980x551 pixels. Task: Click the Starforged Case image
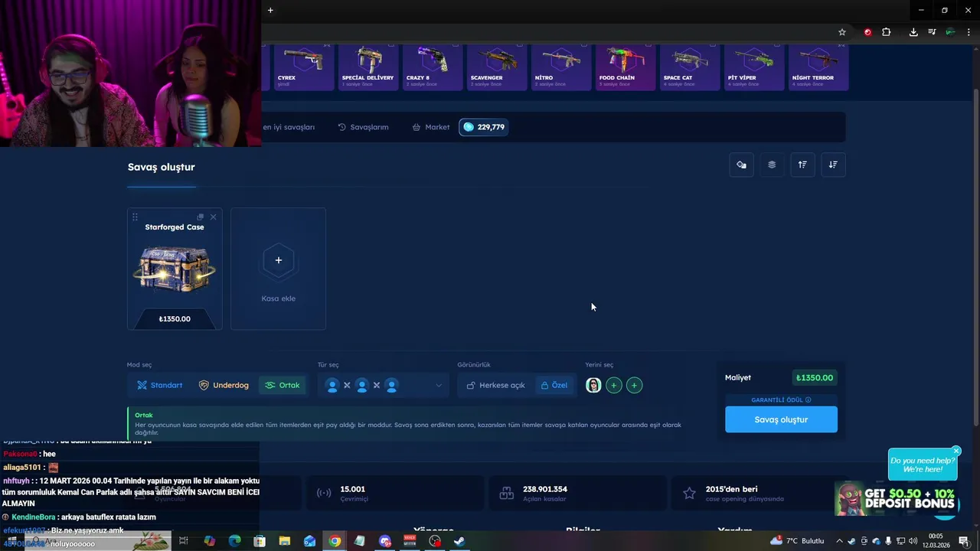point(175,269)
